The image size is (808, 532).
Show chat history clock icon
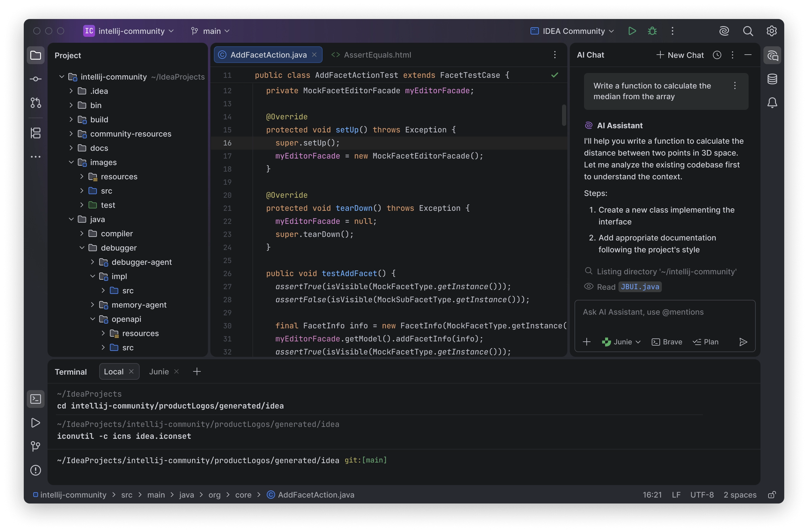tap(717, 55)
